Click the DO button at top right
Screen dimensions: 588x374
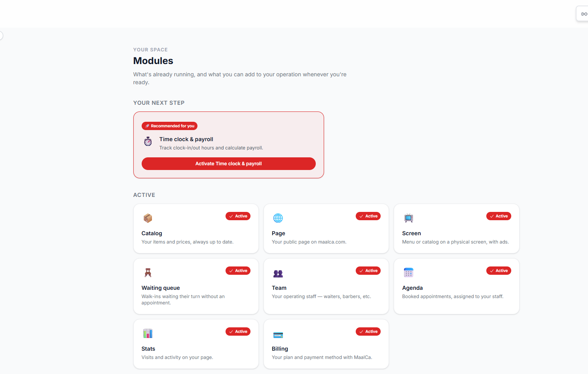(582, 14)
